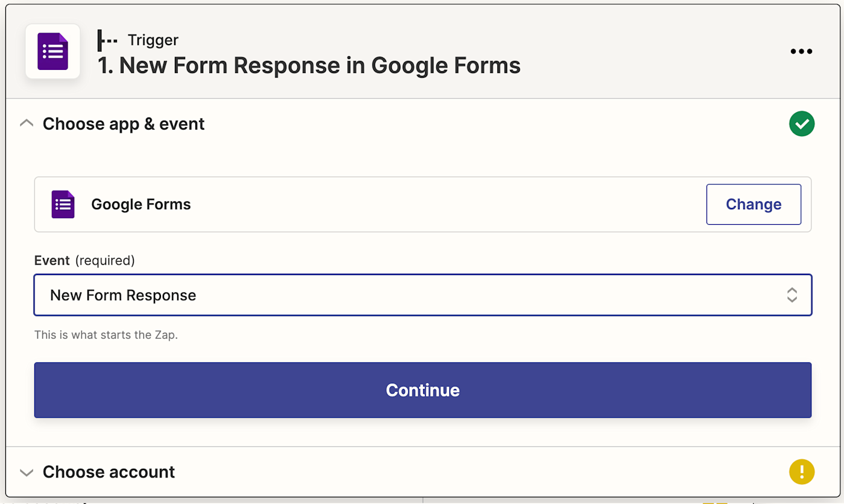Click the large Google Forms app icon in header
This screenshot has width=844, height=504.
click(x=52, y=51)
